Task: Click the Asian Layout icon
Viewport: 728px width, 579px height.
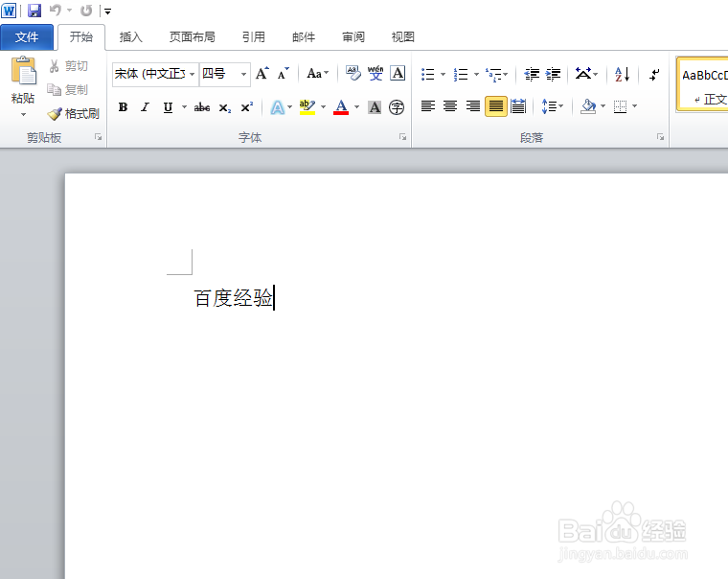Action: pos(584,74)
